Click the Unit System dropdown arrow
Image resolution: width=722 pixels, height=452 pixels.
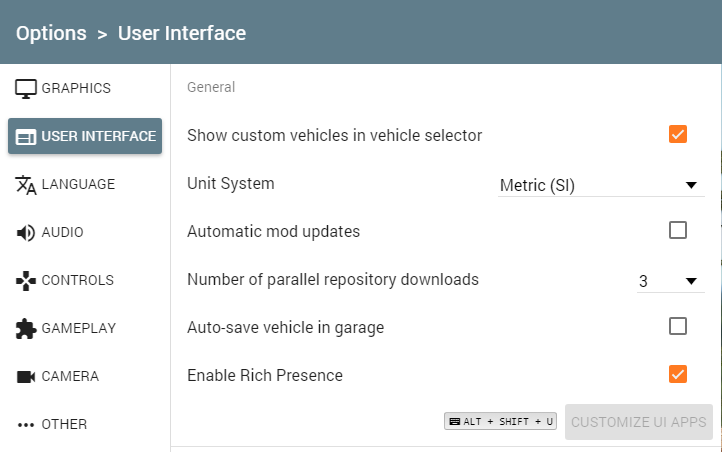[x=691, y=185]
